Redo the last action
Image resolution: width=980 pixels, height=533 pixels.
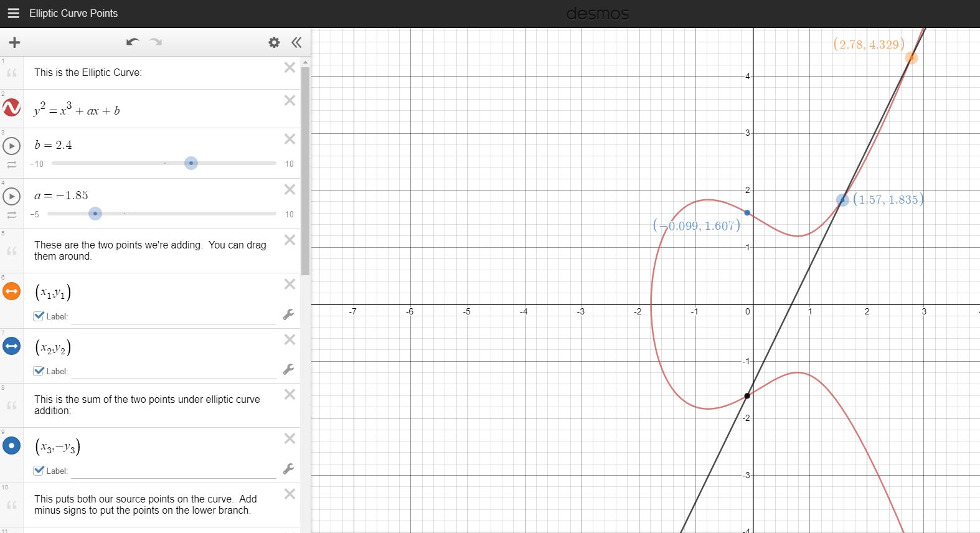tap(156, 42)
